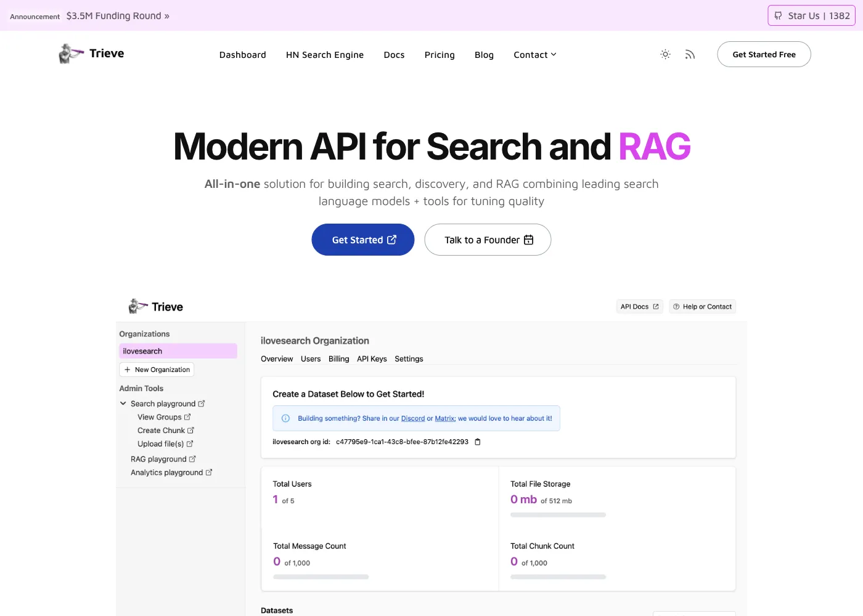Select Pricing in the navigation

(x=440, y=55)
